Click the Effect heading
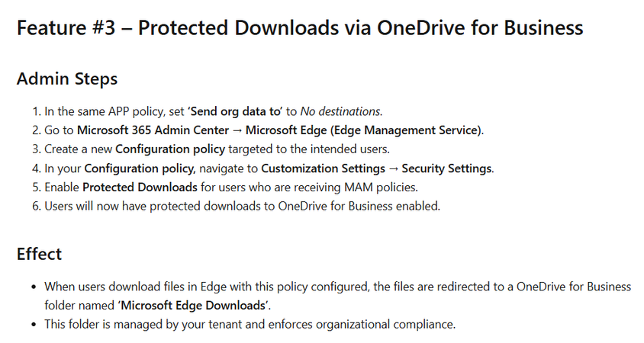The width and height of the screenshot is (644, 343). [40, 254]
